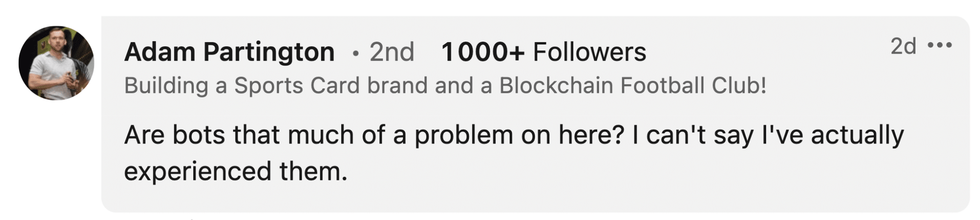Select the 1000+ Followers label
Viewport: 980px width, 220px height.
[544, 52]
